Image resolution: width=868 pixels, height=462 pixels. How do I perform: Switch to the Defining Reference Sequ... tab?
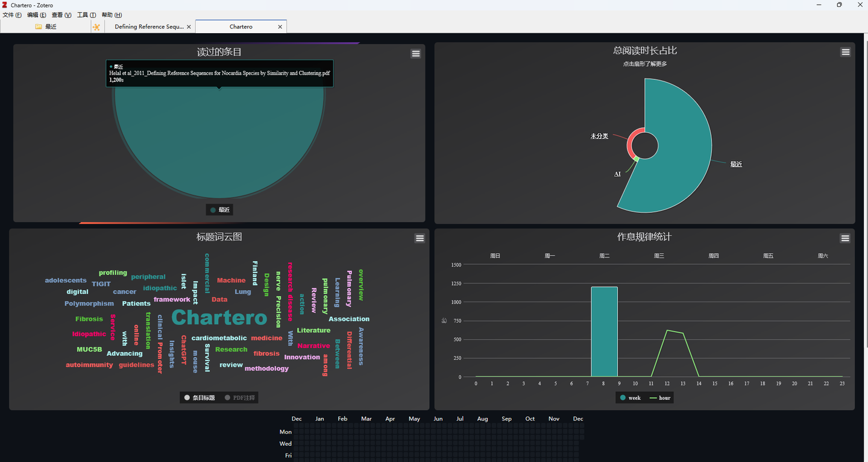point(149,27)
